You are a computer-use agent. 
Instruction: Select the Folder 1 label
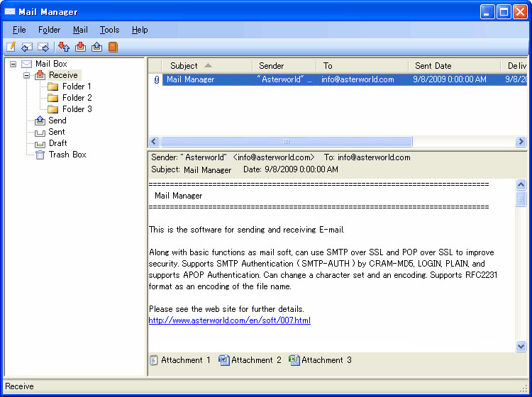point(77,86)
